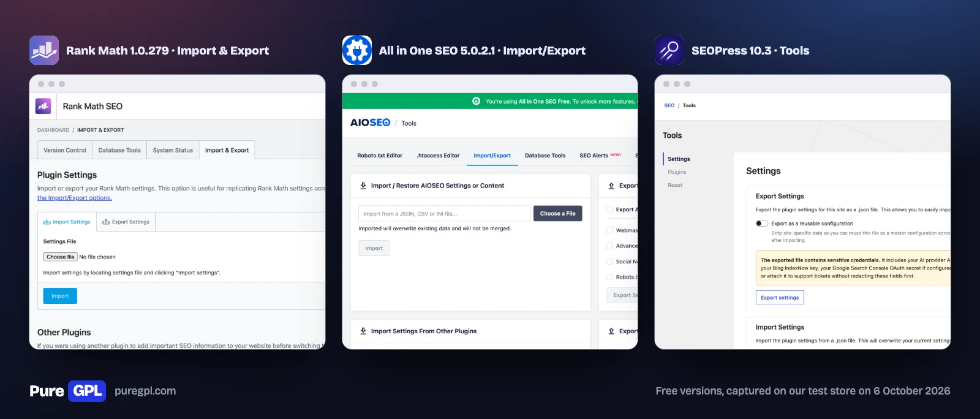Click the icon in AIOSEO green notice bar
980x419 pixels.
tap(476, 101)
